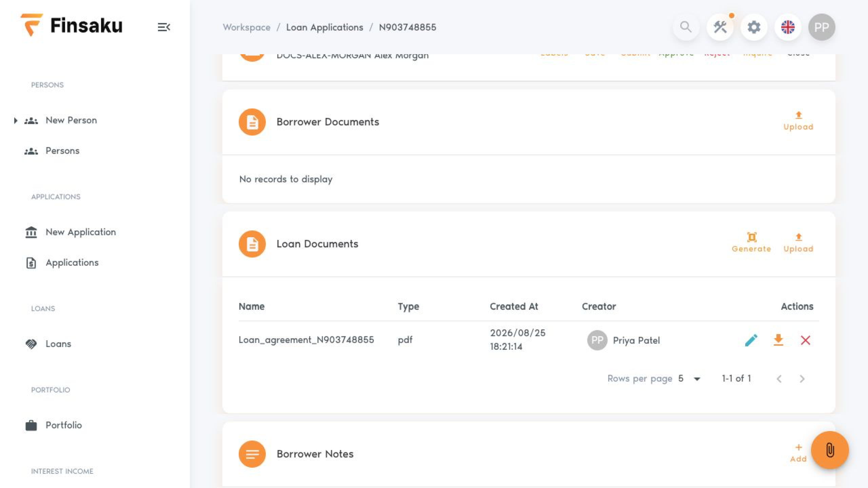The width and height of the screenshot is (868, 488).
Task: Go to Loan Applications breadcrumb
Action: tap(324, 27)
